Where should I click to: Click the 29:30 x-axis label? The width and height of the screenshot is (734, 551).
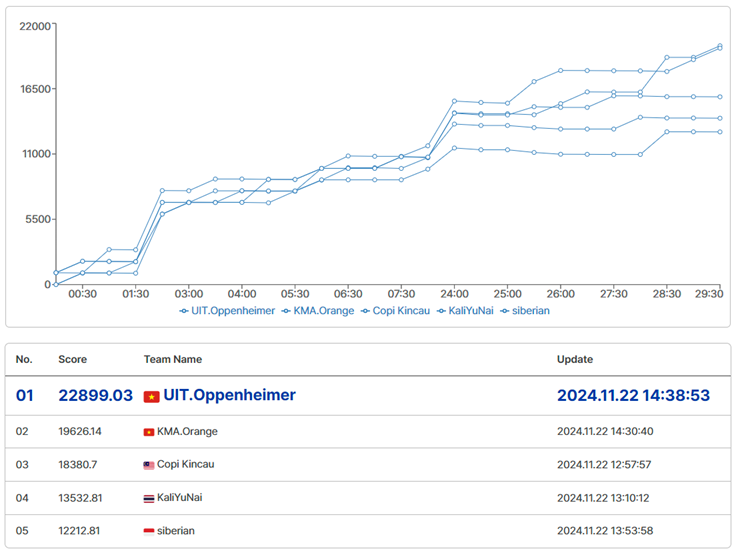[709, 294]
